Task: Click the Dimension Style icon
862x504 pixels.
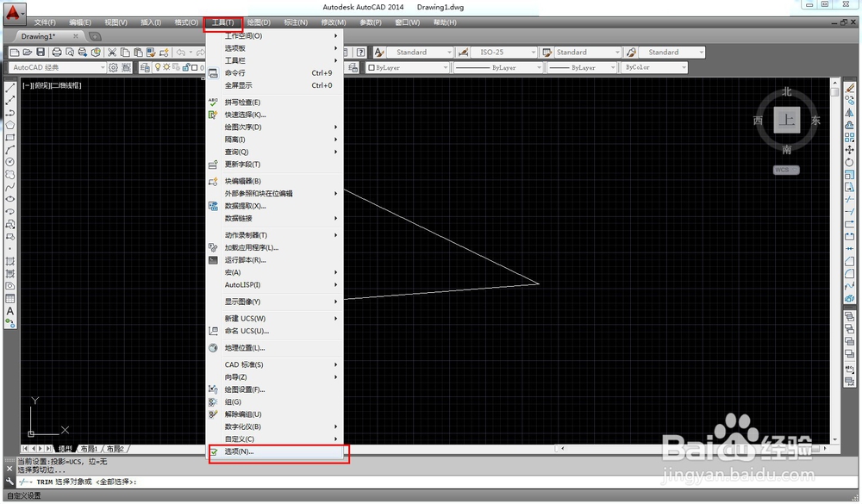Action: pos(464,53)
